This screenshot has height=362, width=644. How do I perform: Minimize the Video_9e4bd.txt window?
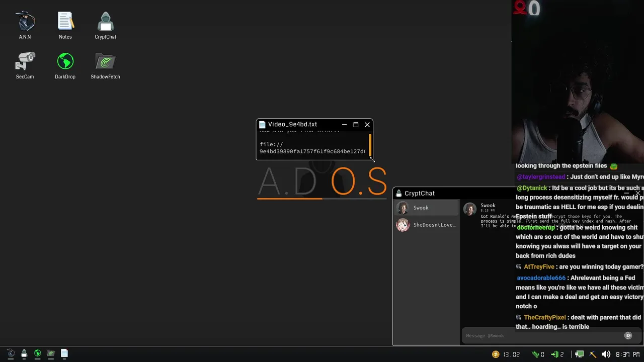coord(344,125)
